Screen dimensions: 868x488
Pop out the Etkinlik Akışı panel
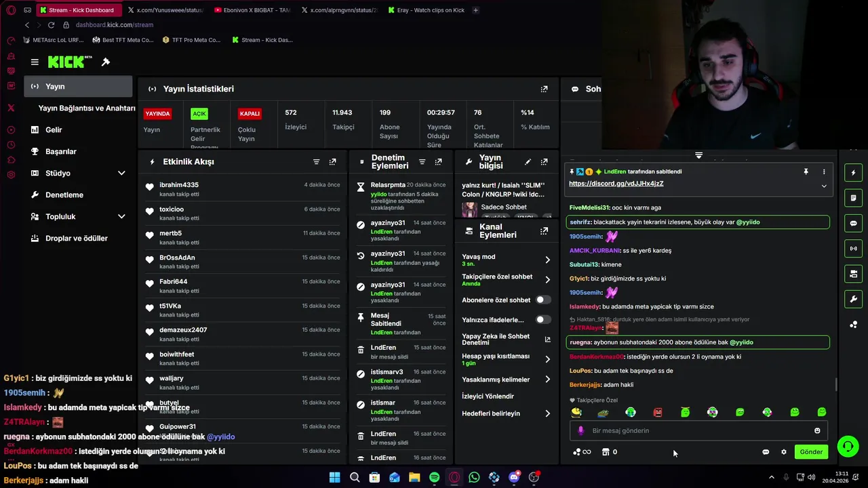point(332,162)
